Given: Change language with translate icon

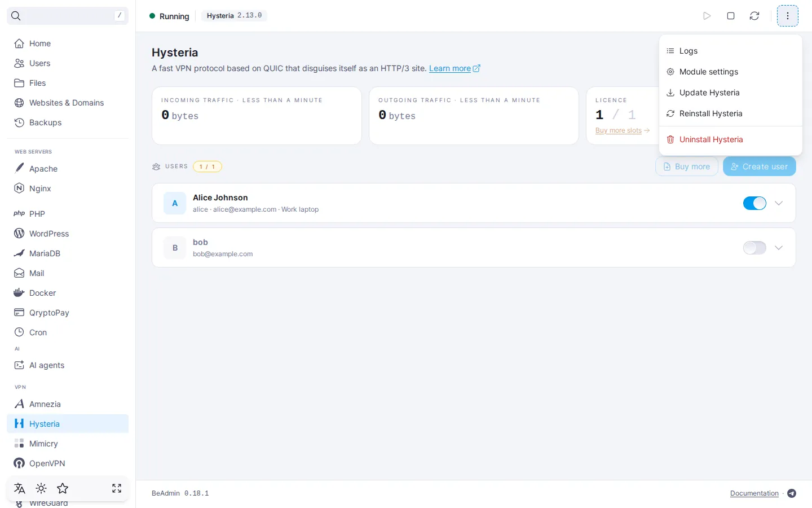Looking at the screenshot, I should click(20, 488).
